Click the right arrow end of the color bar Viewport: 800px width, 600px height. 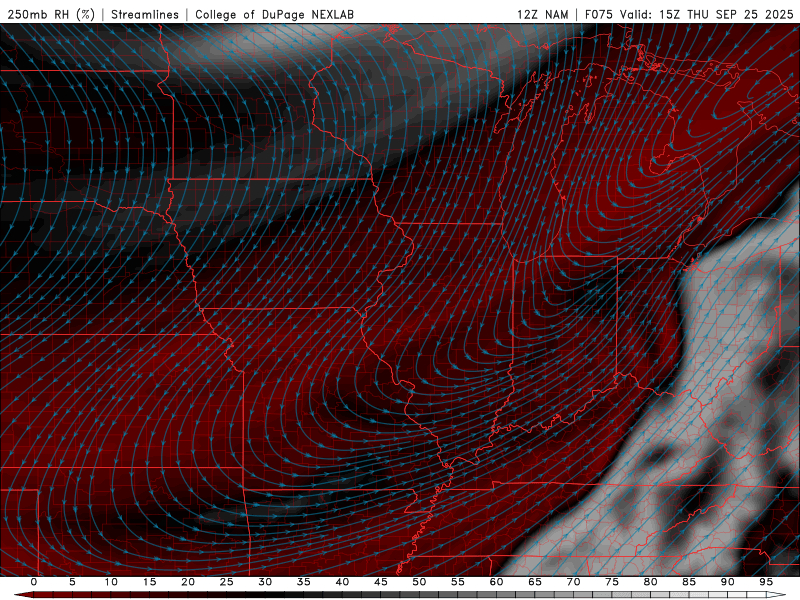click(777, 595)
